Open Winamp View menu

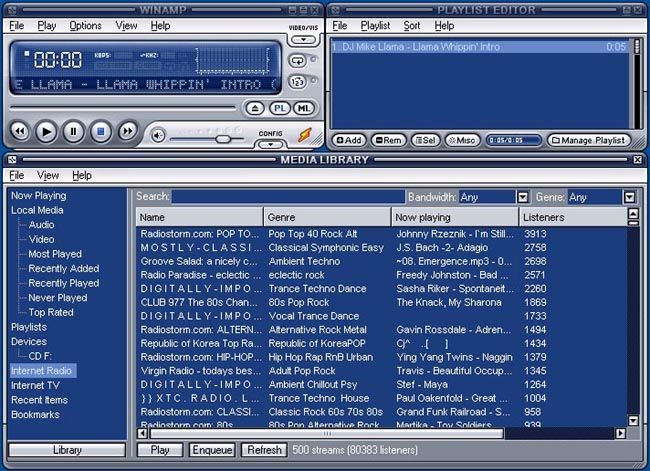click(126, 26)
